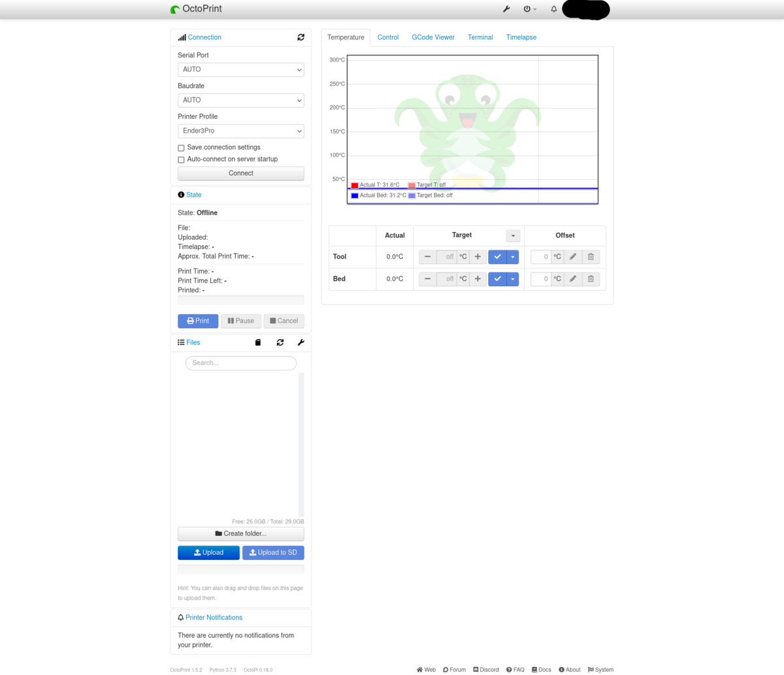Screen dimensions: 784x675
Task: Click the Pause button
Action: [x=241, y=321]
